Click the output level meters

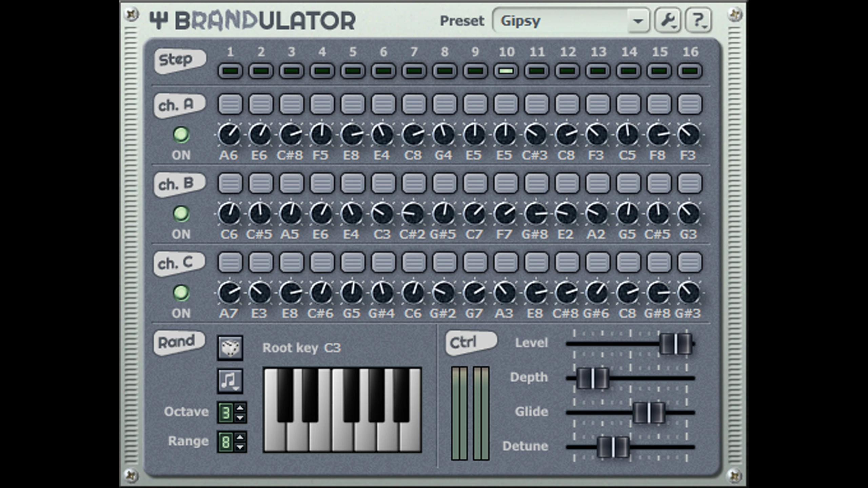click(x=470, y=413)
